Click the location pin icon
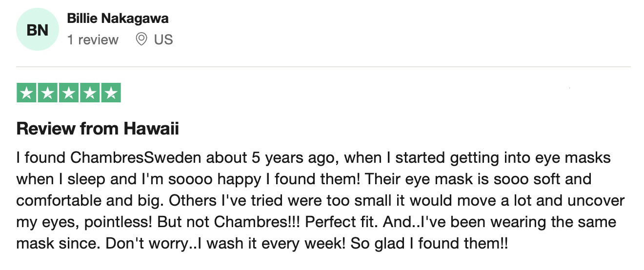 coord(141,39)
